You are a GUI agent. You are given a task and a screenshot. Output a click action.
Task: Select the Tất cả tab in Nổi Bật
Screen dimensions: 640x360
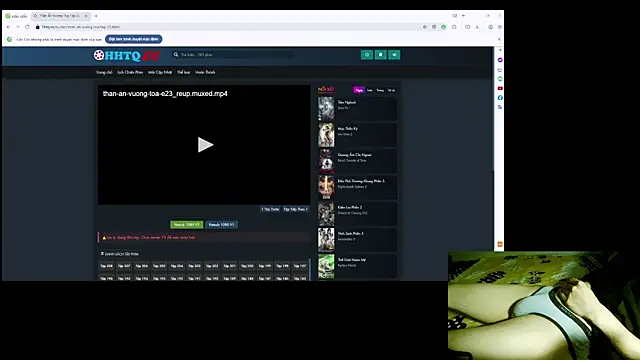[x=391, y=90]
